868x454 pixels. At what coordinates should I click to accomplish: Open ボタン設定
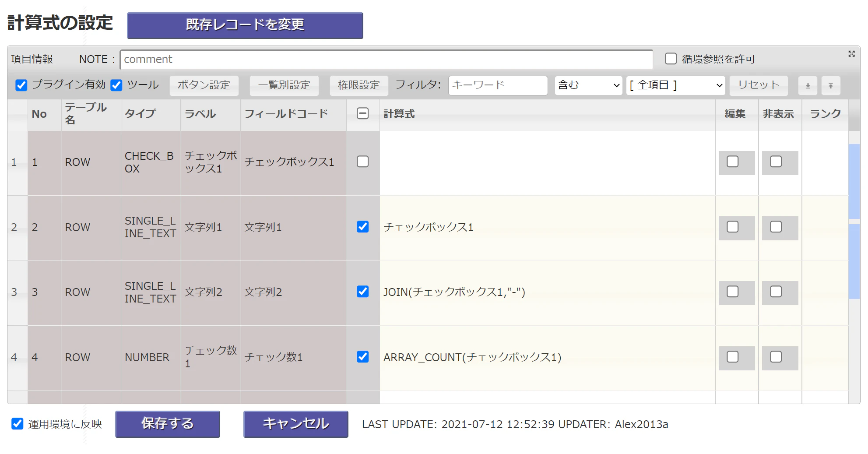(204, 85)
